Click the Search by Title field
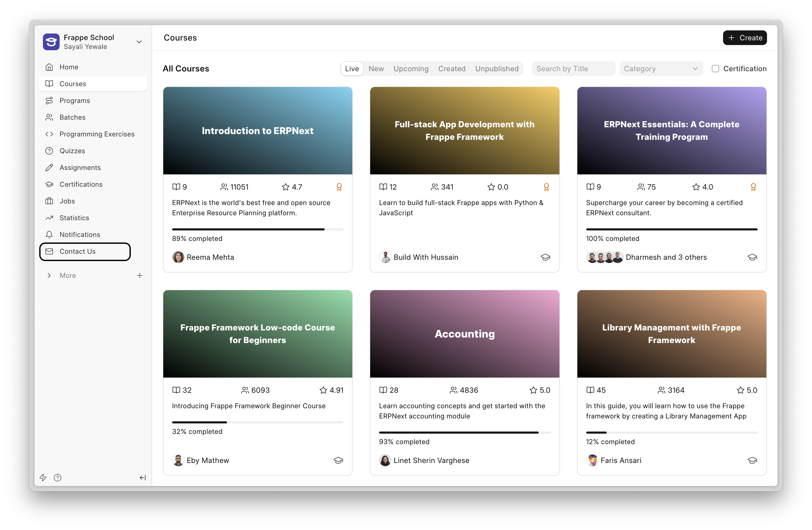812x530 pixels. click(x=573, y=69)
